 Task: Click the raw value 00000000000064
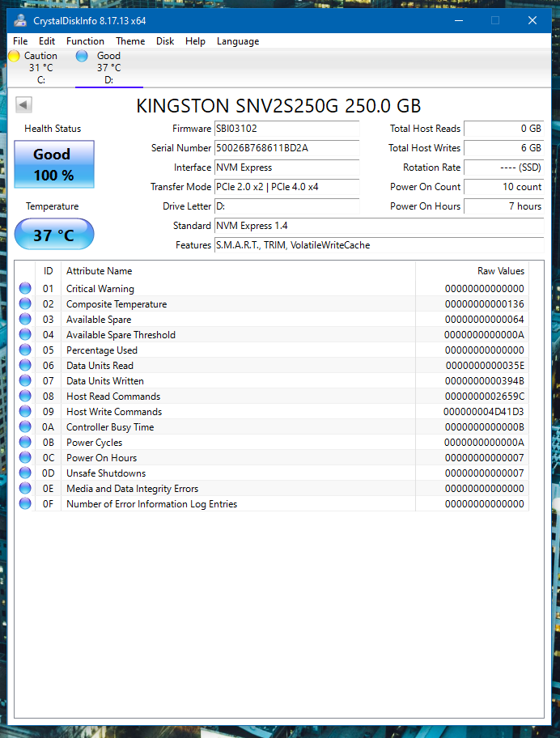[484, 320]
